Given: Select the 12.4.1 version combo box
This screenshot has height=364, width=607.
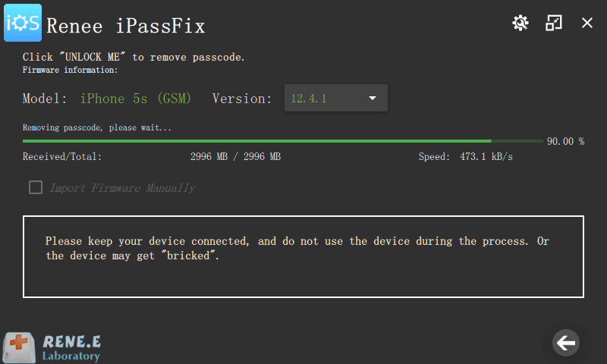Looking at the screenshot, I should click(x=335, y=98).
